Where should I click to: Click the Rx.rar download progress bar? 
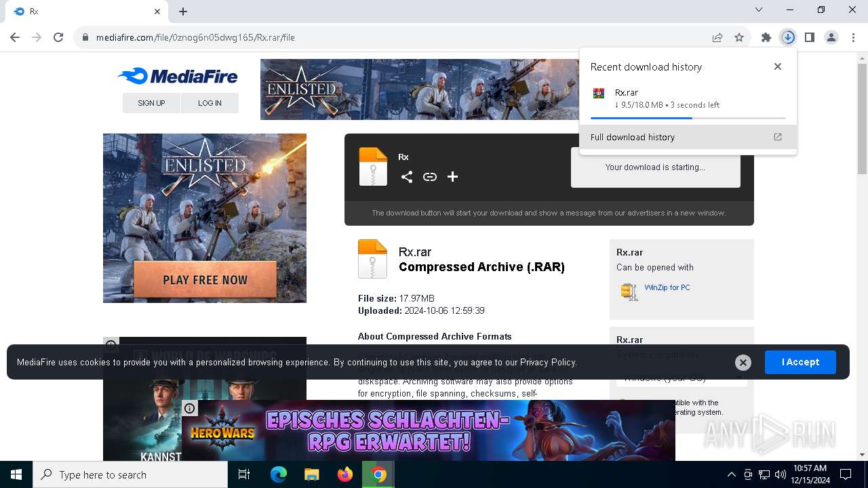688,118
